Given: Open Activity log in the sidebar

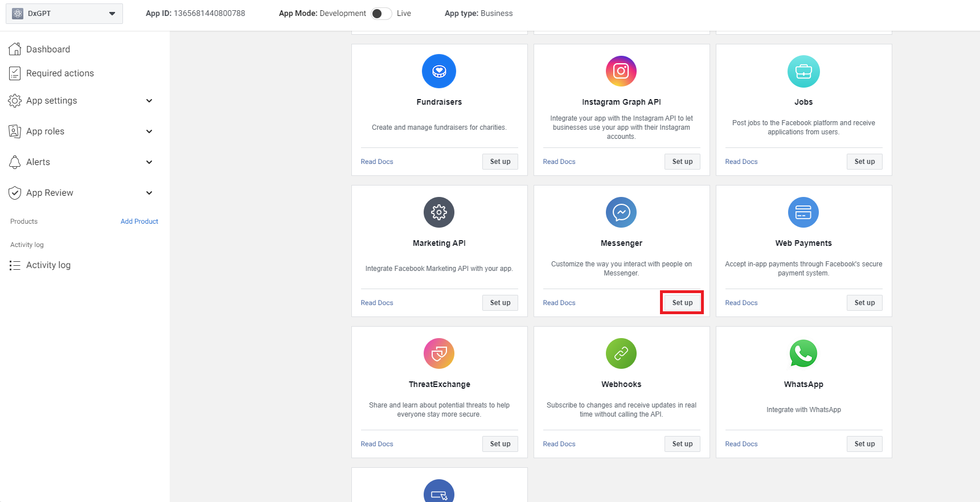Looking at the screenshot, I should (48, 265).
